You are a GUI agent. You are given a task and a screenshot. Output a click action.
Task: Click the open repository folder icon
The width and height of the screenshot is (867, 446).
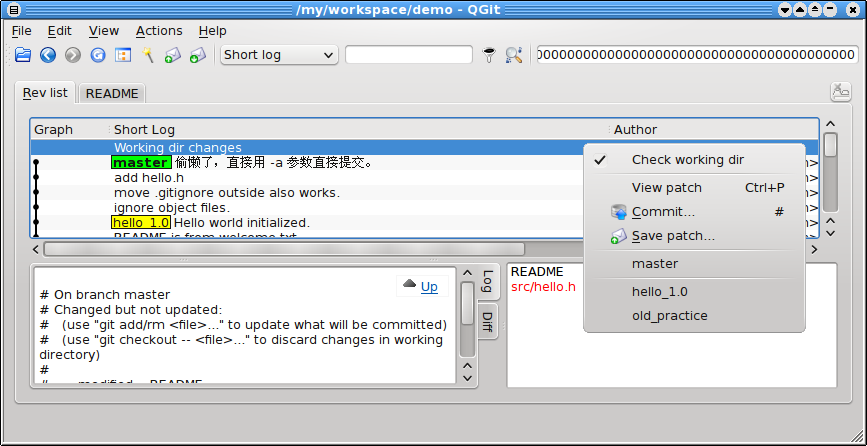coord(23,55)
